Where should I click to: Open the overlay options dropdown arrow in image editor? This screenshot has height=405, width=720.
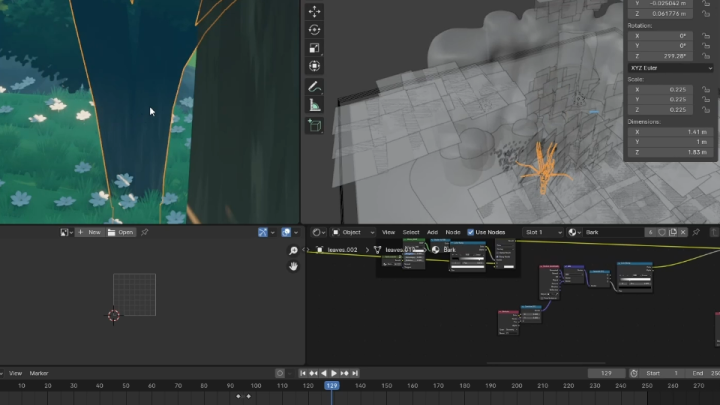coord(296,232)
